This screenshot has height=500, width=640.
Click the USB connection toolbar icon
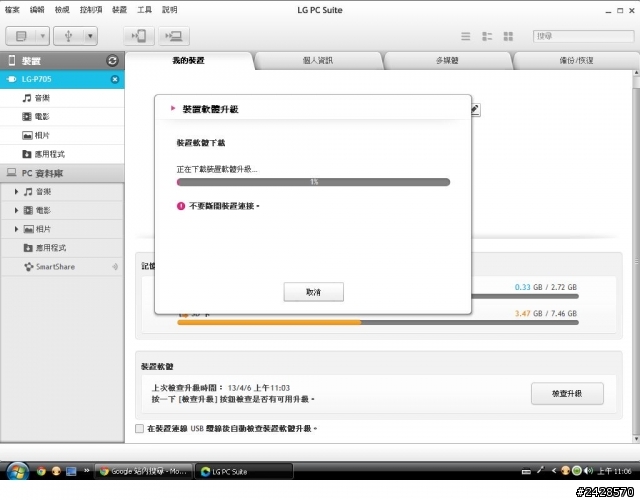[x=69, y=36]
